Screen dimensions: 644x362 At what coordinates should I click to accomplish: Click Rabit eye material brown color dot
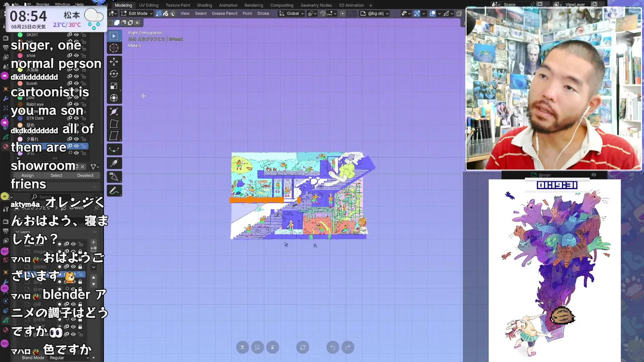point(20,104)
